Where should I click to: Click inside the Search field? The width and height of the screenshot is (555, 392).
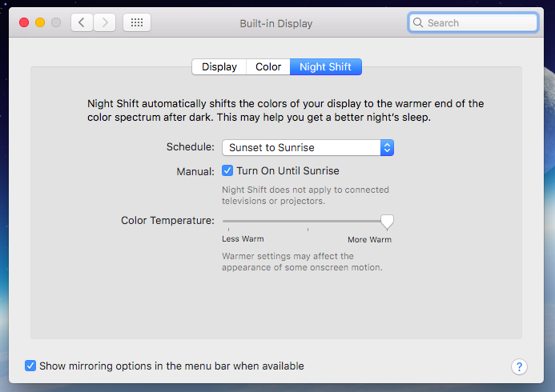click(x=473, y=23)
